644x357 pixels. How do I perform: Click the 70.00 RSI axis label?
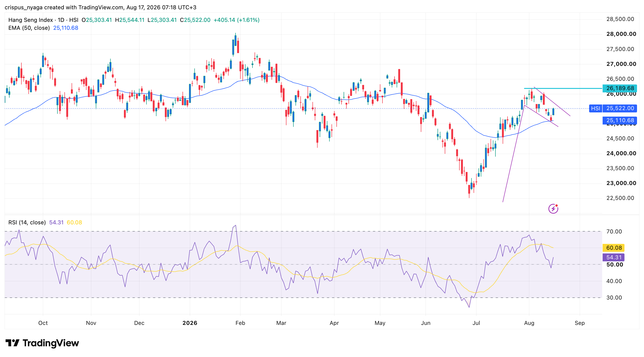614,231
